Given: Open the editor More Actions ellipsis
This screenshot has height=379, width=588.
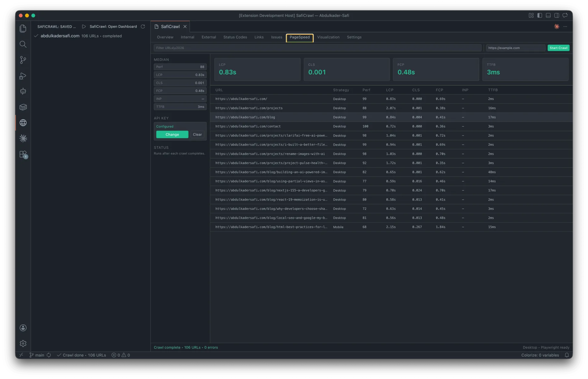Looking at the screenshot, I should [565, 27].
